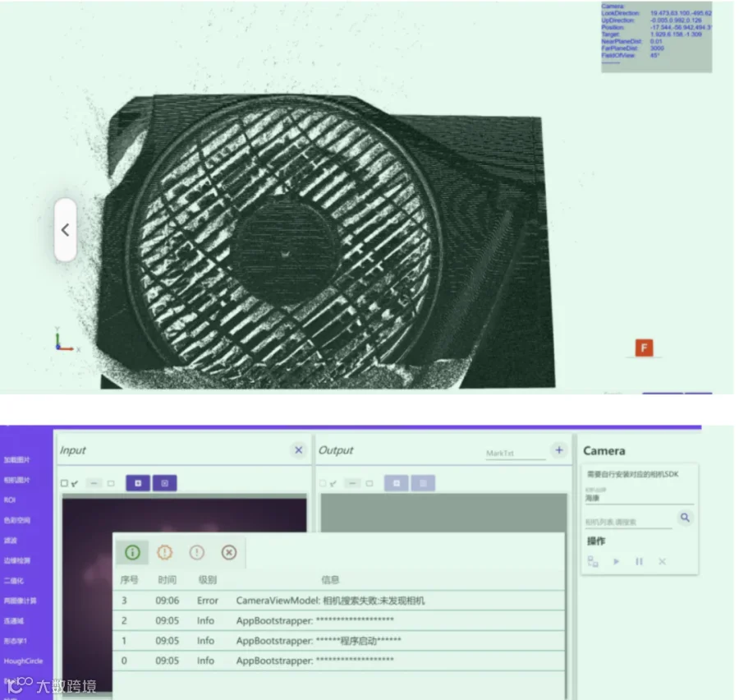Image resolution: width=739 pixels, height=700 pixels.
Task: Click second purple button in Input toolbar
Action: pos(164,483)
